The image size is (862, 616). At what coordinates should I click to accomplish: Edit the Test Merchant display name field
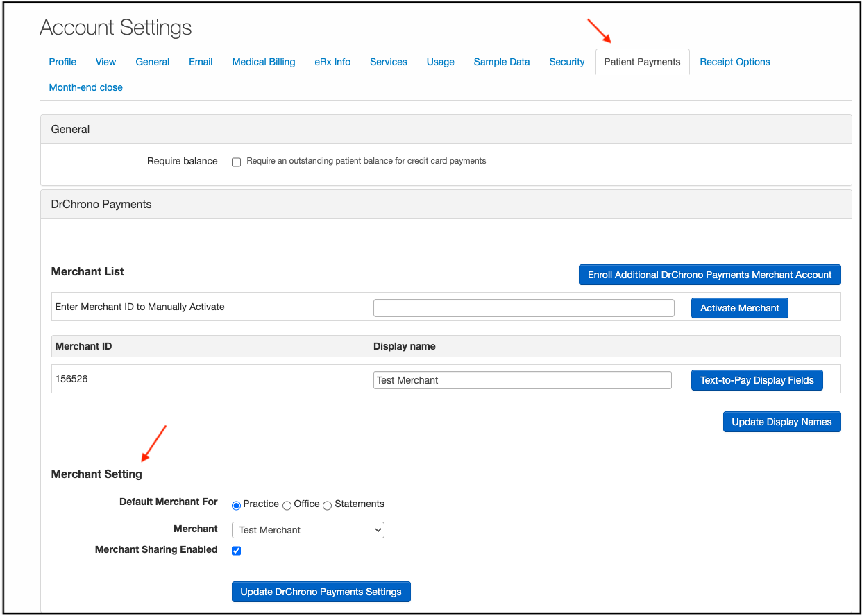tap(523, 380)
